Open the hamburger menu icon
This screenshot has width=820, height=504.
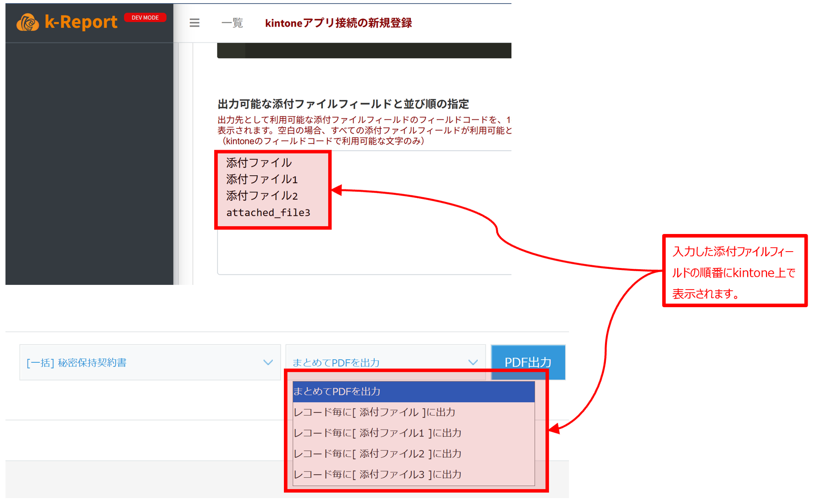click(x=195, y=23)
